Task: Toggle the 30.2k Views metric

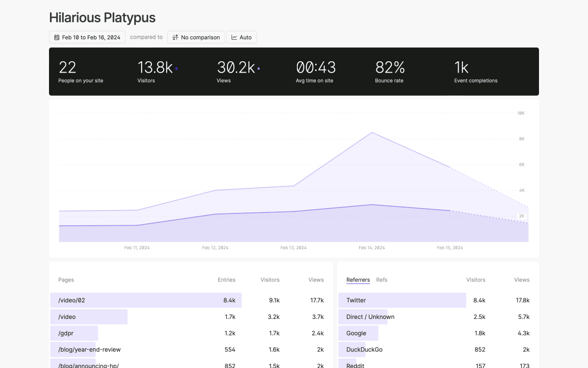Action: point(238,72)
